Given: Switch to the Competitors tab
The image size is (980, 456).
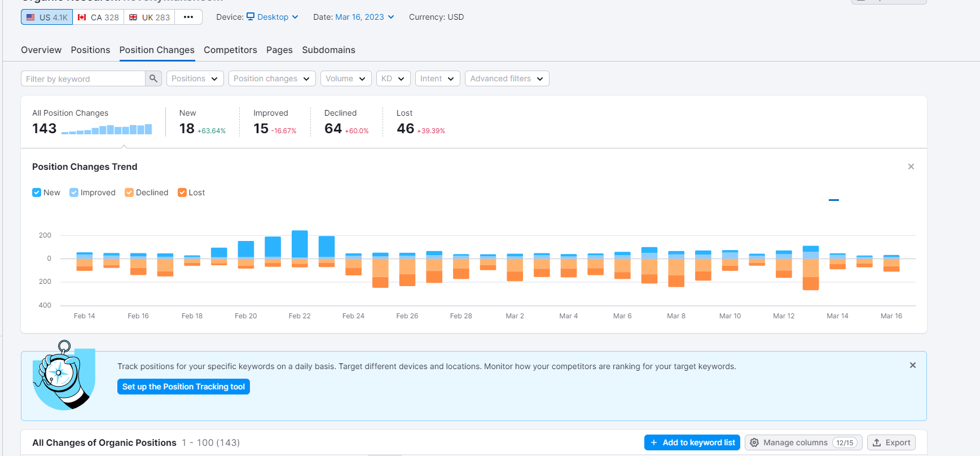Looking at the screenshot, I should pos(230,50).
